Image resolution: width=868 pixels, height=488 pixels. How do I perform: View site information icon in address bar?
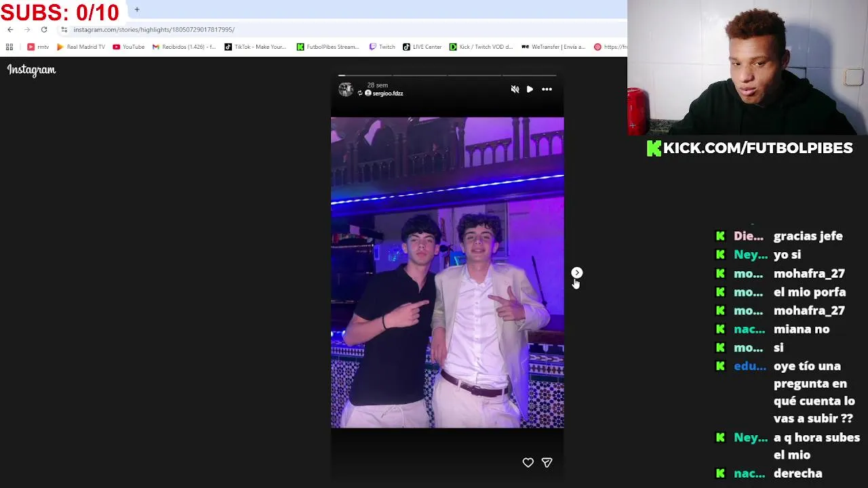coord(64,30)
